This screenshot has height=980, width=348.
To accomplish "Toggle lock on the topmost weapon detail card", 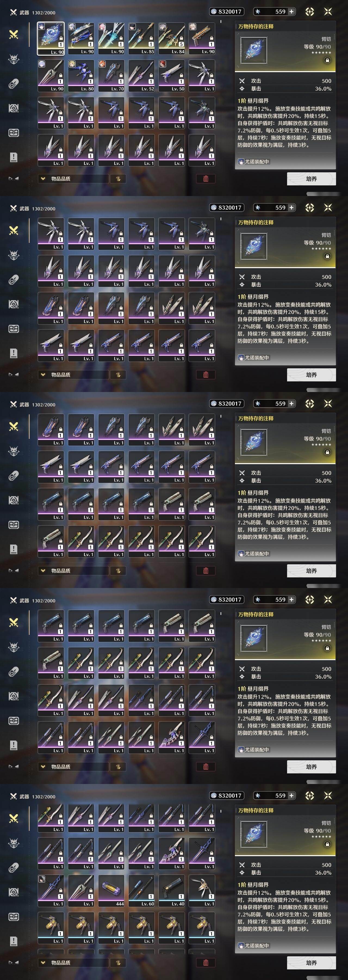I will [x=327, y=60].
